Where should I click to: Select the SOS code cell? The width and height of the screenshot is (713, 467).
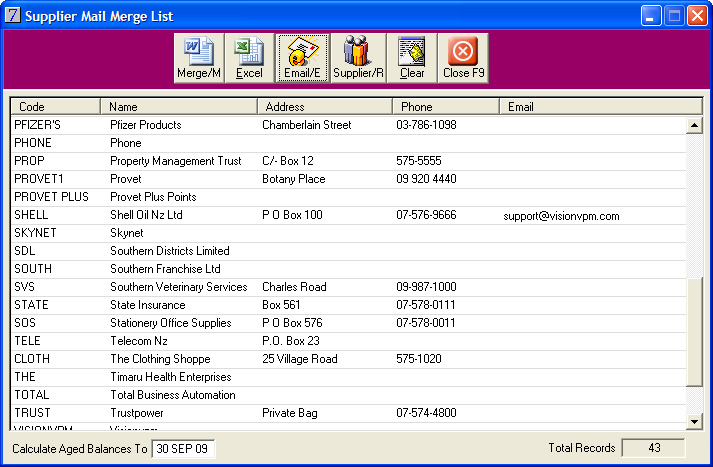(x=25, y=323)
